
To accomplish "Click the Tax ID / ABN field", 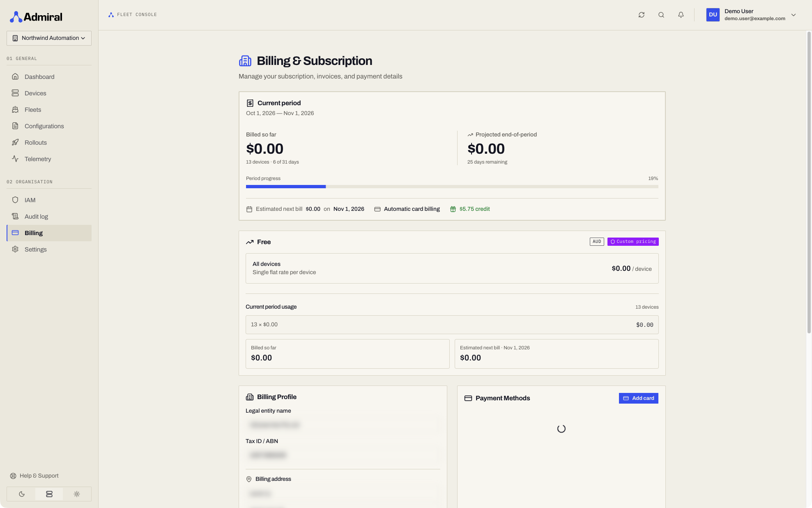I will point(343,455).
